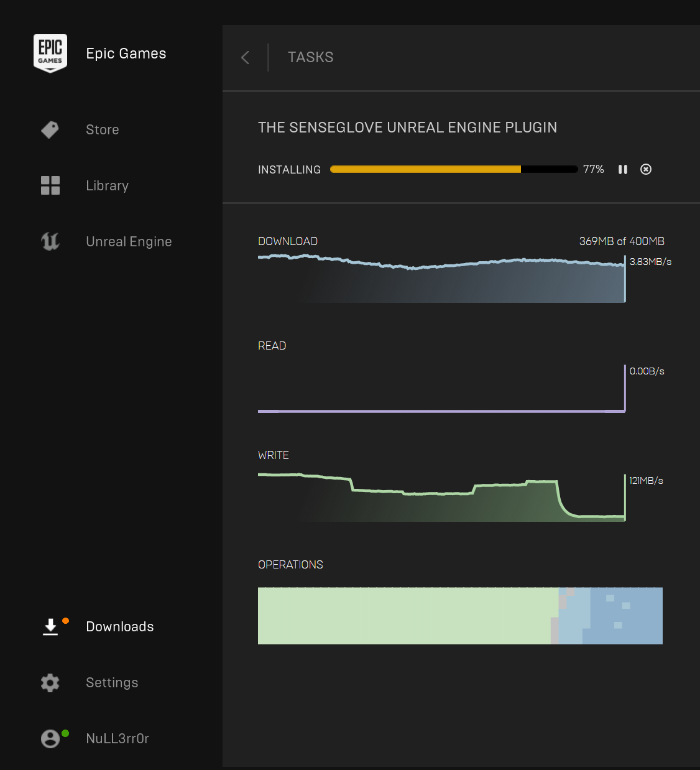
Task: Collapse the WRITE graph section
Action: tap(273, 455)
